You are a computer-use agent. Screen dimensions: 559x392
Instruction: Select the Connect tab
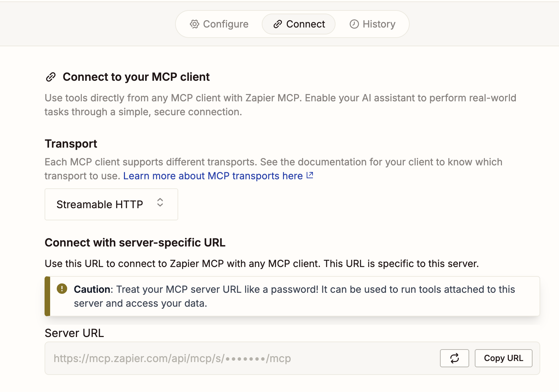tap(298, 24)
